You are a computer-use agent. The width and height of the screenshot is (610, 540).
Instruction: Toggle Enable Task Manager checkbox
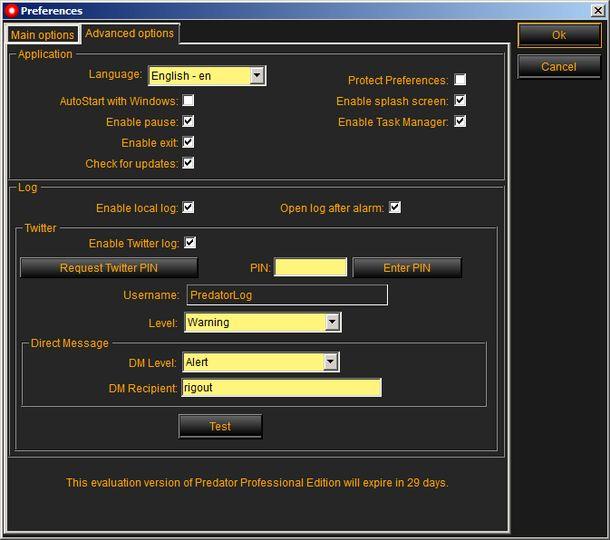tap(460, 121)
